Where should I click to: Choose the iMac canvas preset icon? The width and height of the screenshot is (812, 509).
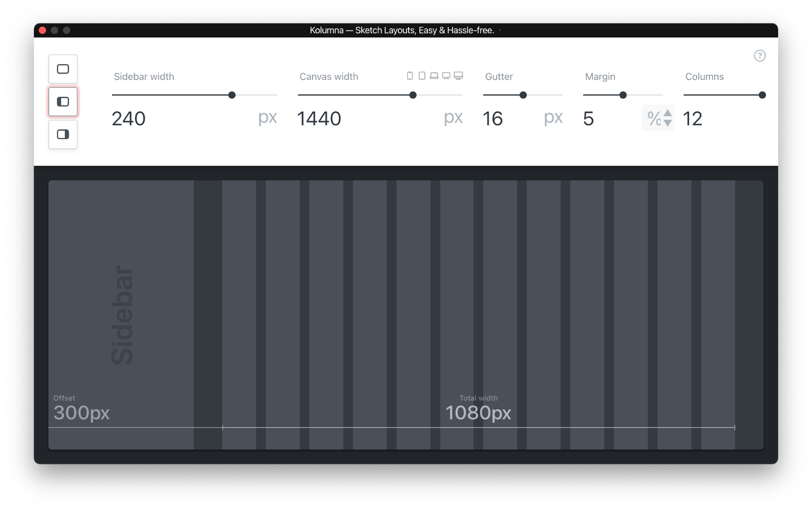click(459, 76)
